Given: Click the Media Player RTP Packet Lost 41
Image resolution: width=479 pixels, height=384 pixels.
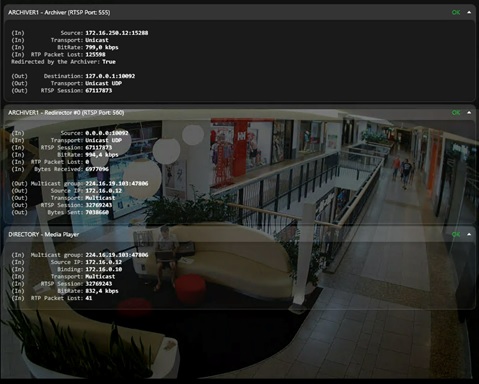Looking at the screenshot, I should 89,298.
